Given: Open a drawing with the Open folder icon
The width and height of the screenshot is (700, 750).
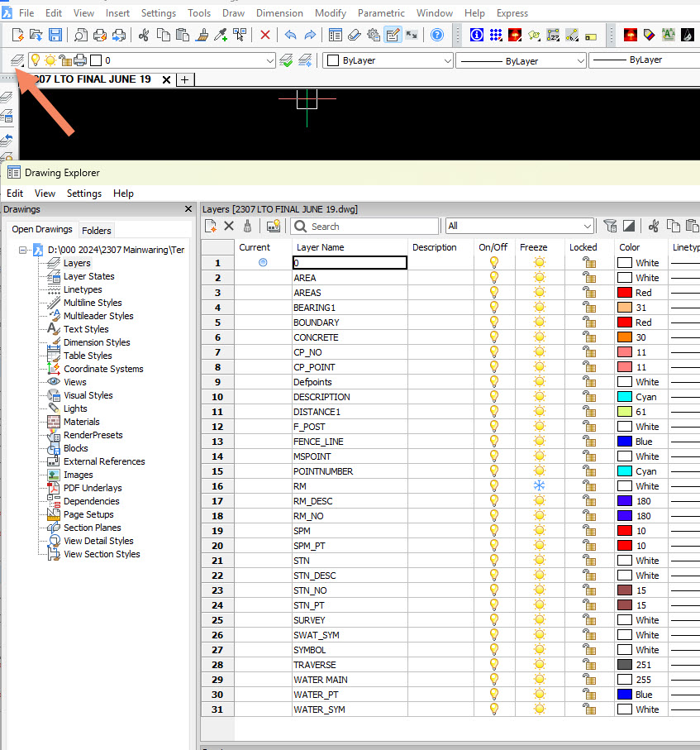Looking at the screenshot, I should pos(36,35).
